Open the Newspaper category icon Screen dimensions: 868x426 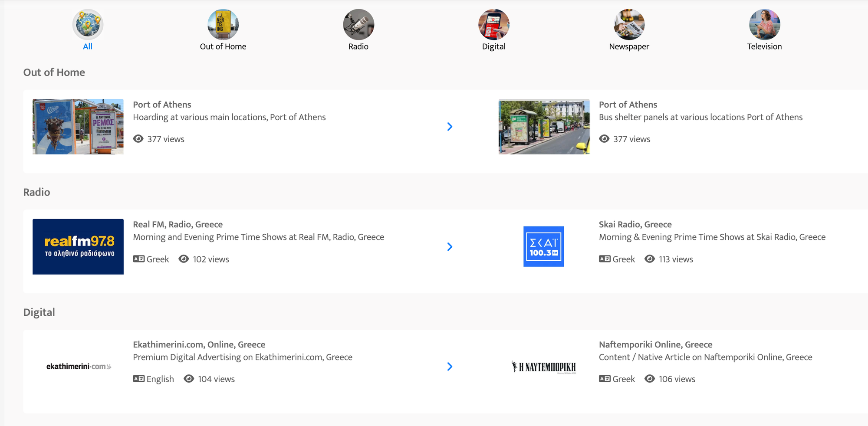629,24
